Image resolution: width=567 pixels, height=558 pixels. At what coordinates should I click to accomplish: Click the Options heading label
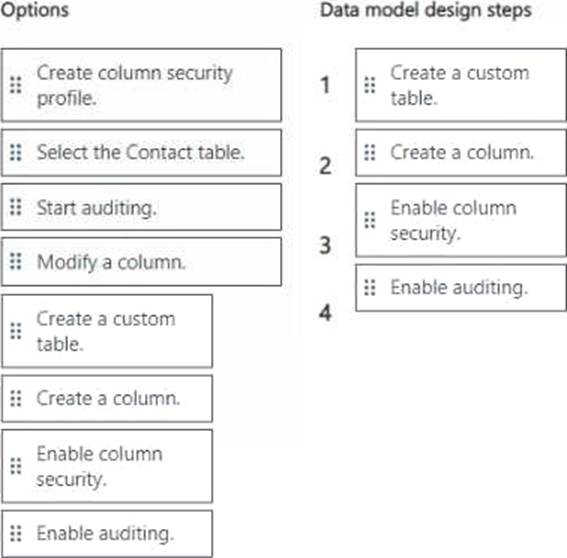coord(35,10)
